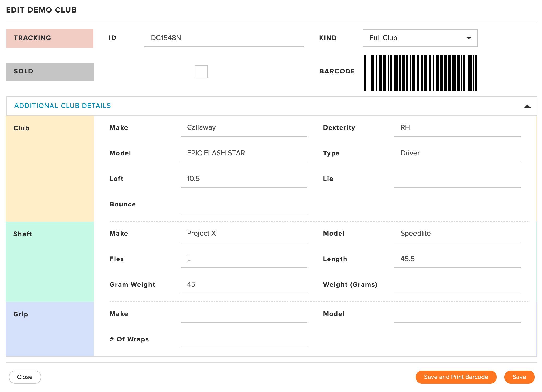Click the orange Save button

pyautogui.click(x=519, y=377)
